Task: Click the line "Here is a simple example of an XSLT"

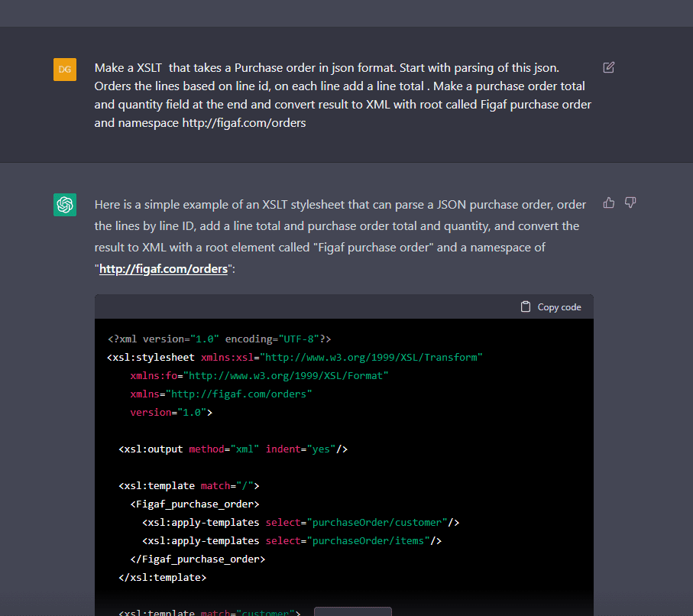Action: 340,205
